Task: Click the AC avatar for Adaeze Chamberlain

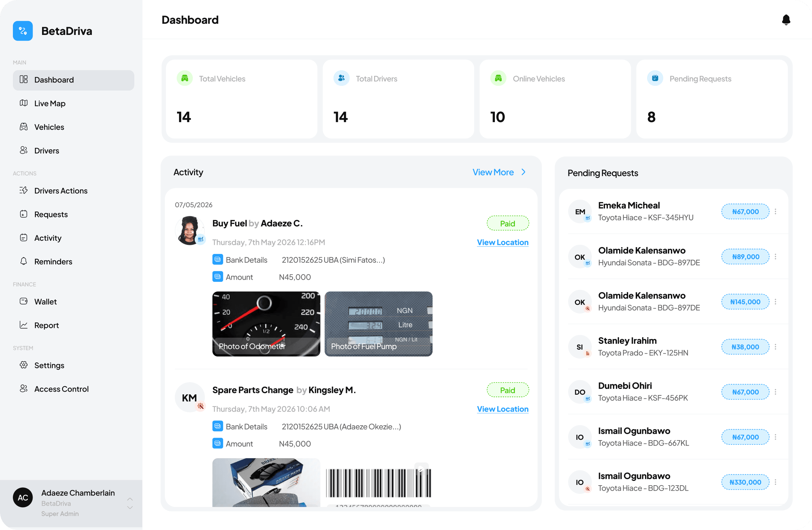Action: pos(23,497)
